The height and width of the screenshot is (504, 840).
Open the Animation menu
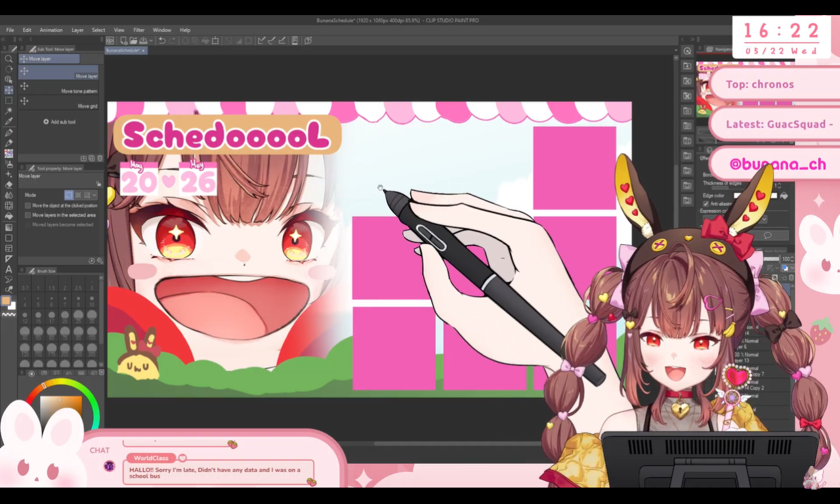point(51,30)
